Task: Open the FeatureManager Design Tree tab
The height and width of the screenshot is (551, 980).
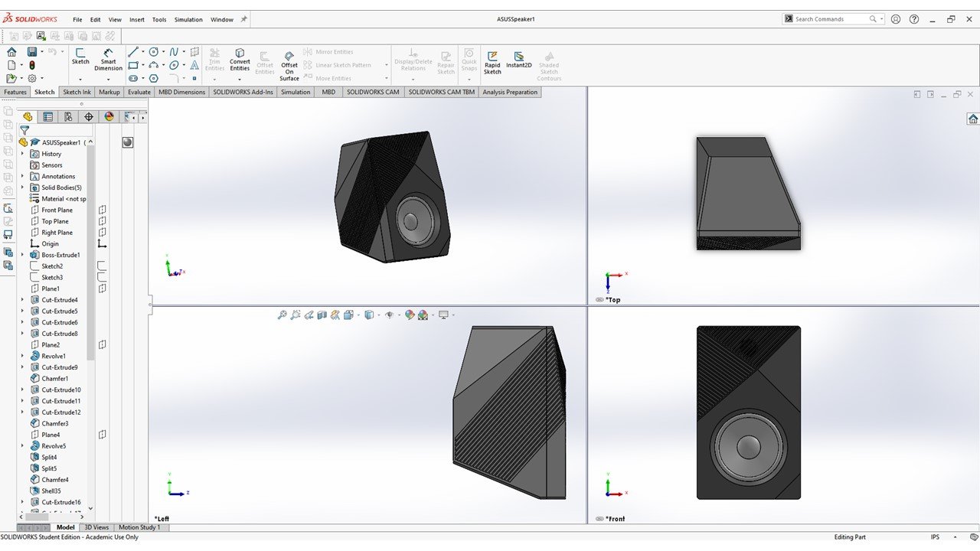Action: click(28, 117)
